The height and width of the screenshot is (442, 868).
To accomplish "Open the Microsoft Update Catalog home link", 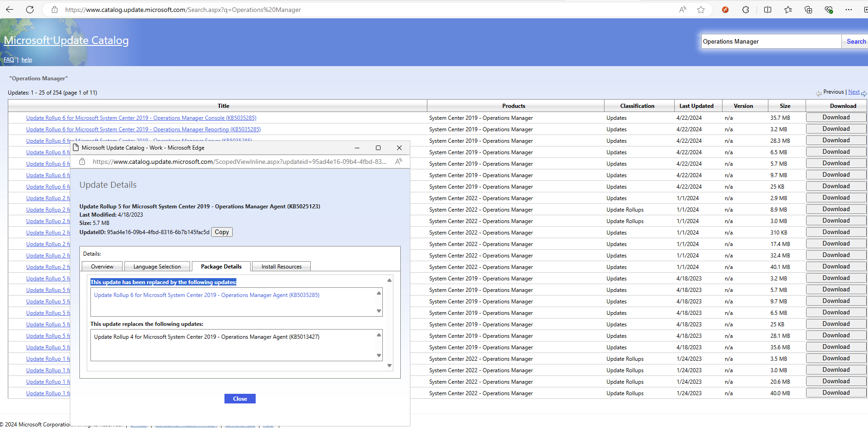I will [66, 40].
